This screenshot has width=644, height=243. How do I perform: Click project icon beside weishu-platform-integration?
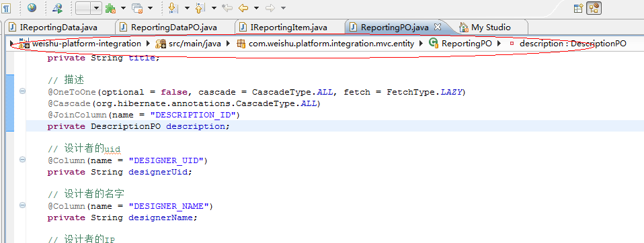tap(24, 43)
